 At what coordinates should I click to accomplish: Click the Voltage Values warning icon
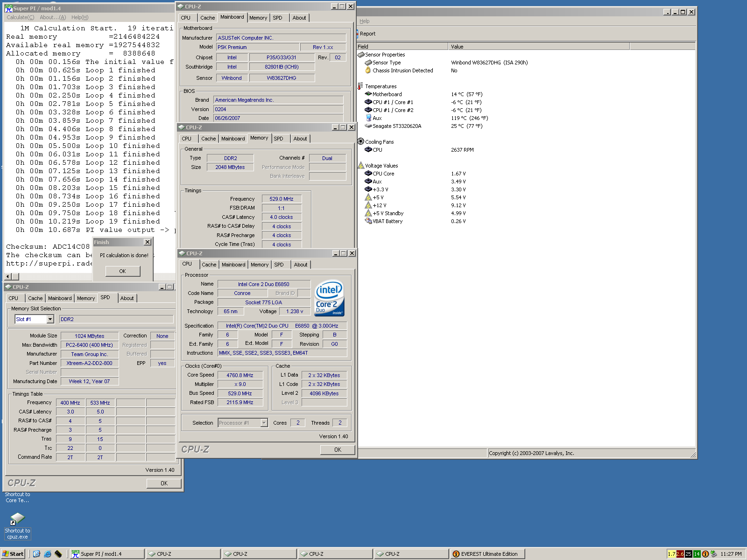360,165
